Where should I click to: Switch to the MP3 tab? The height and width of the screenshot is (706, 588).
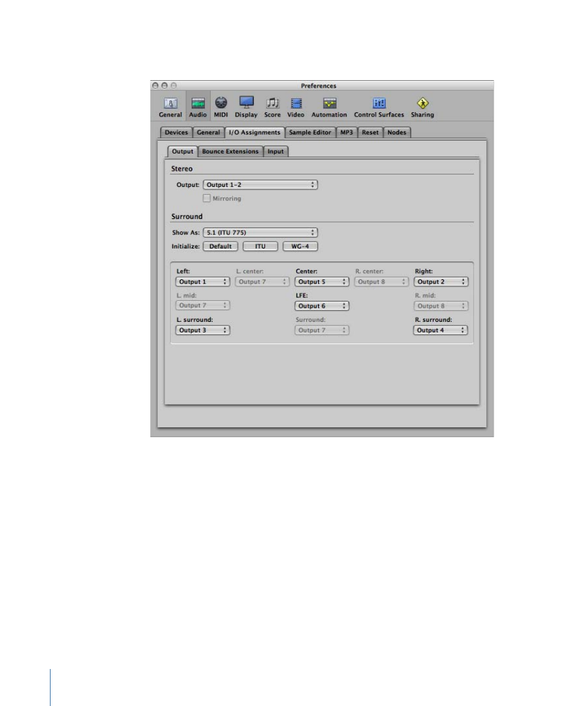click(346, 133)
